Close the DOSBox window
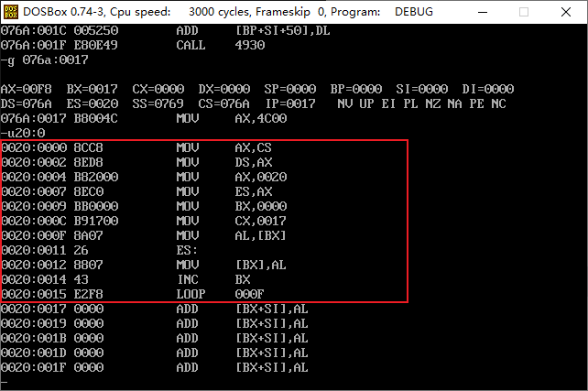The width and height of the screenshot is (588, 391). 566,12
